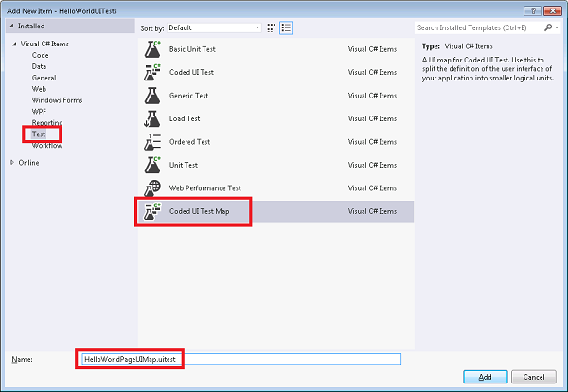Select the Test category in the tree
Image resolution: width=568 pixels, height=392 pixels.
pyautogui.click(x=39, y=134)
